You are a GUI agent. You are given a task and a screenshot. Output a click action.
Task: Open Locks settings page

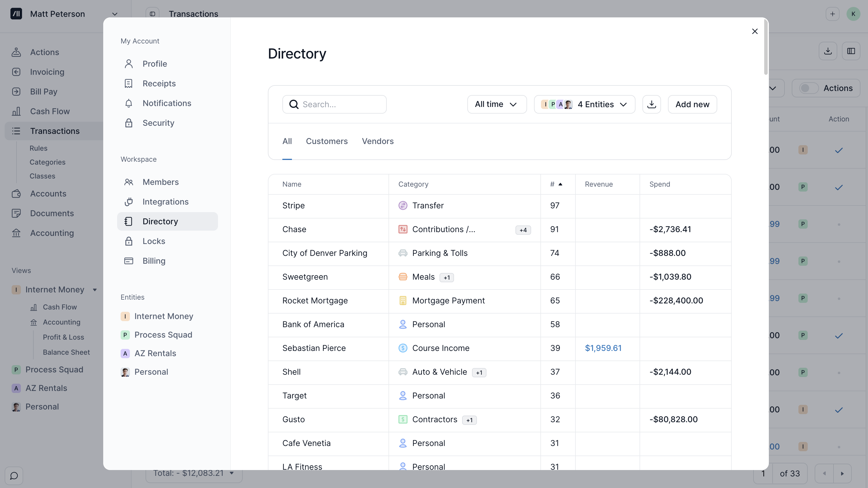tap(154, 241)
